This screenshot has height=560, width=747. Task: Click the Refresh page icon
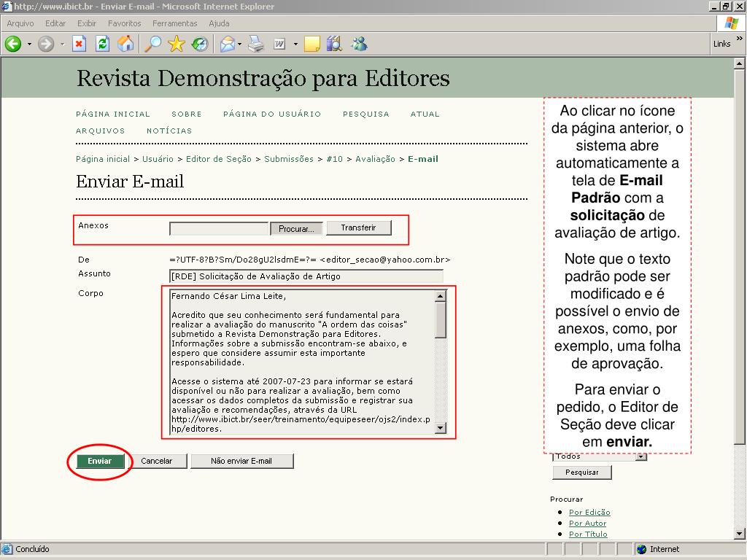102,44
